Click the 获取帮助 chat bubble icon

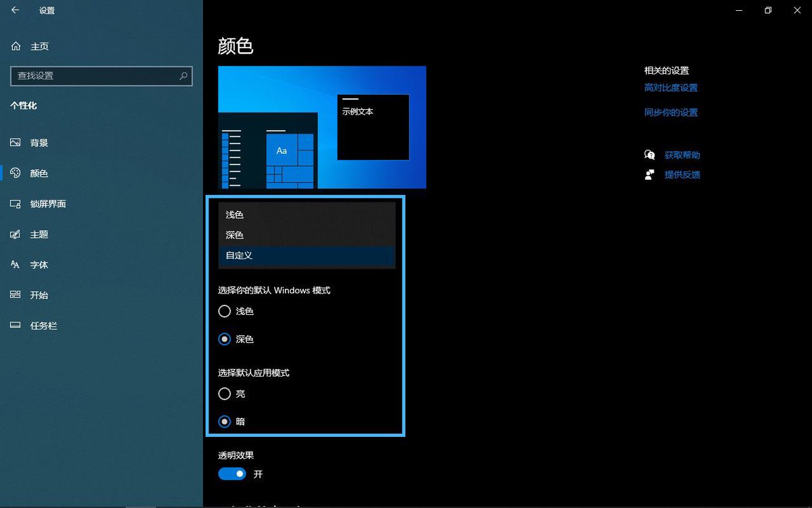point(650,155)
